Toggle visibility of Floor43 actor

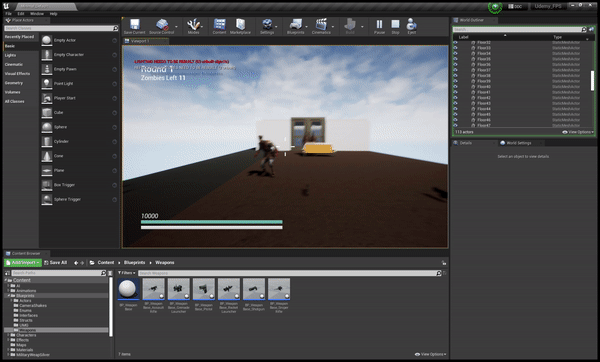(x=455, y=103)
